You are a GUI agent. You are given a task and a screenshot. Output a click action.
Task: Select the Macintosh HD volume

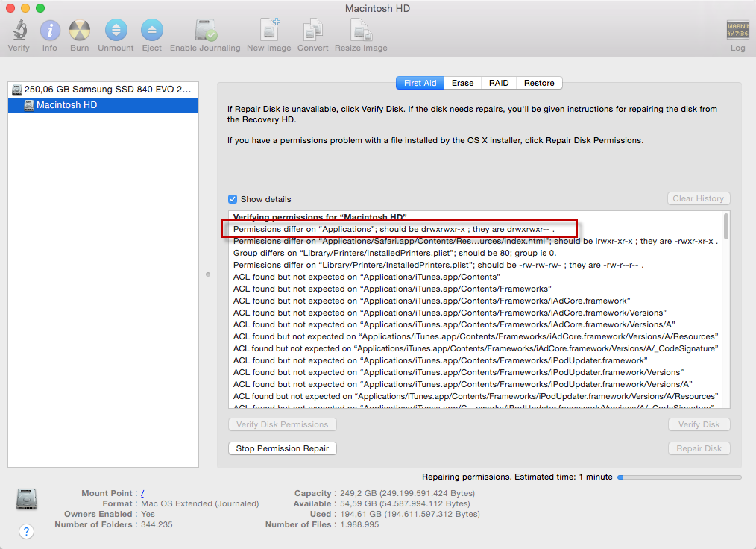(x=103, y=105)
